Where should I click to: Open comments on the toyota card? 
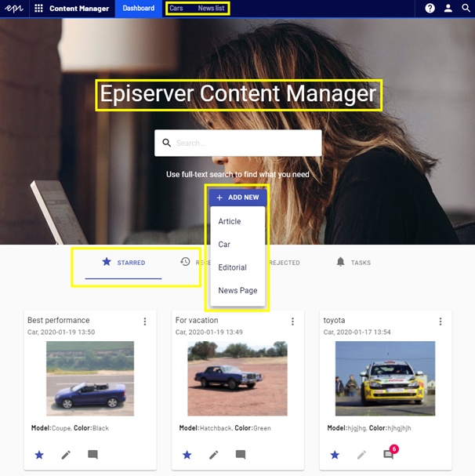(x=388, y=454)
